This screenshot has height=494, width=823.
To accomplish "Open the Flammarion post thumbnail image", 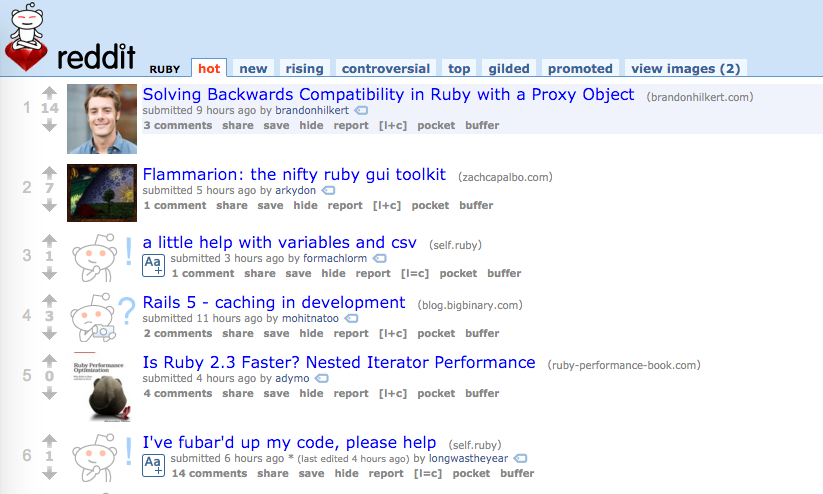I will [102, 193].
